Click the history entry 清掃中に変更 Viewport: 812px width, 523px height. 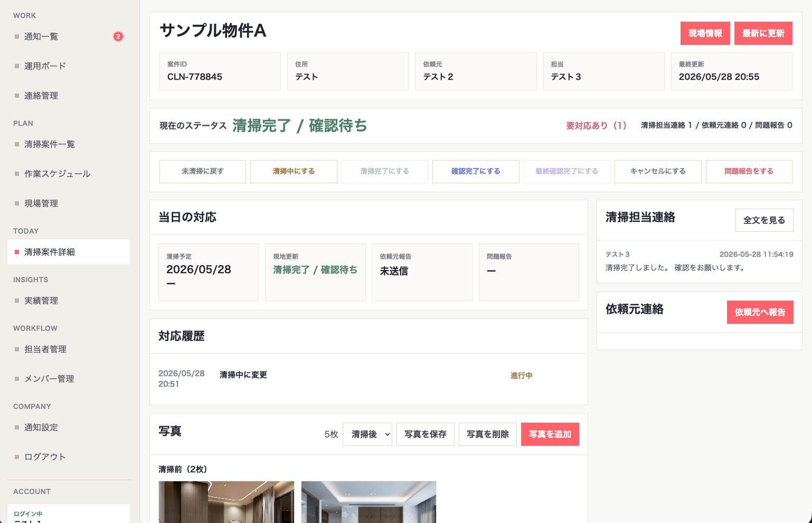243,375
